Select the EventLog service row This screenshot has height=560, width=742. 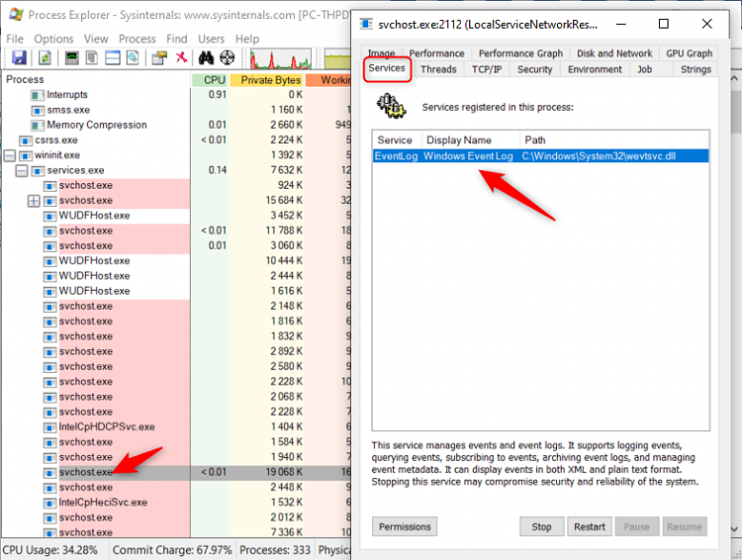tap(541, 156)
